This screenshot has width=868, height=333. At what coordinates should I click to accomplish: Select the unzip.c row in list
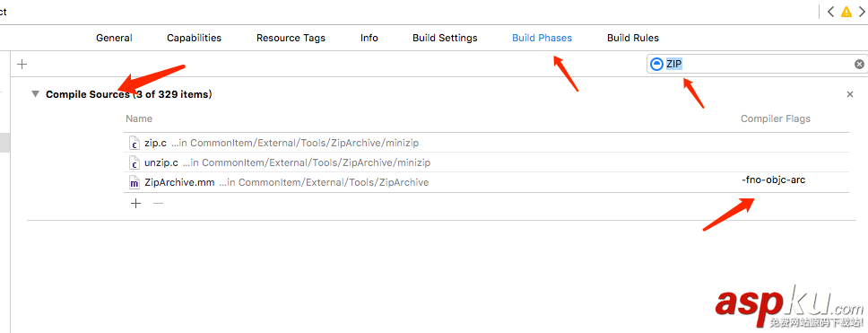click(x=486, y=162)
